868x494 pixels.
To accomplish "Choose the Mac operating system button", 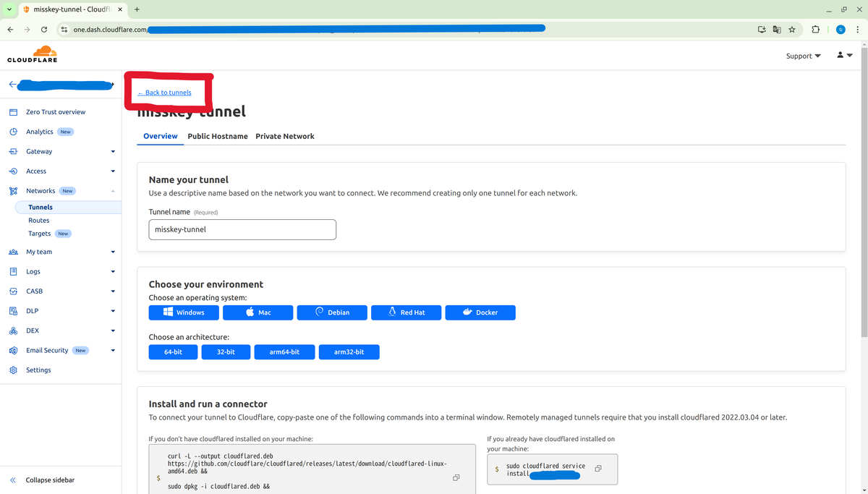I will 258,312.
